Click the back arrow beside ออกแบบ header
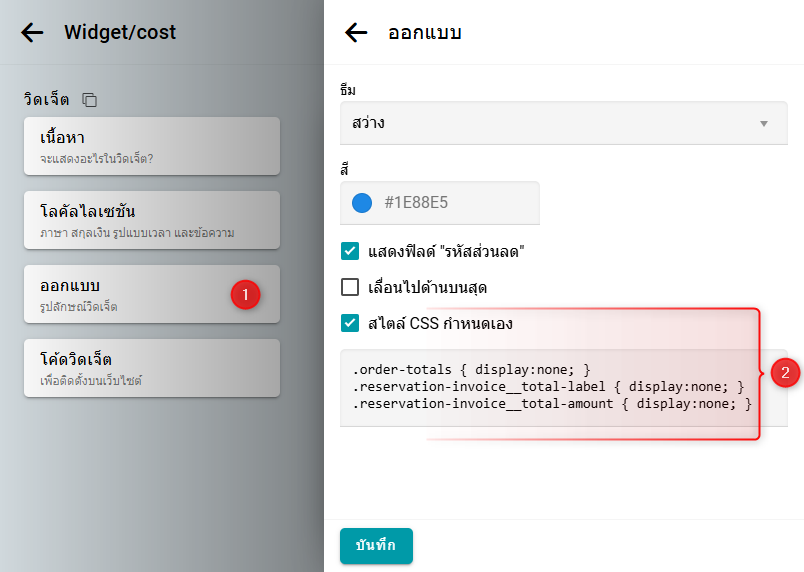This screenshot has width=804, height=572. (356, 32)
